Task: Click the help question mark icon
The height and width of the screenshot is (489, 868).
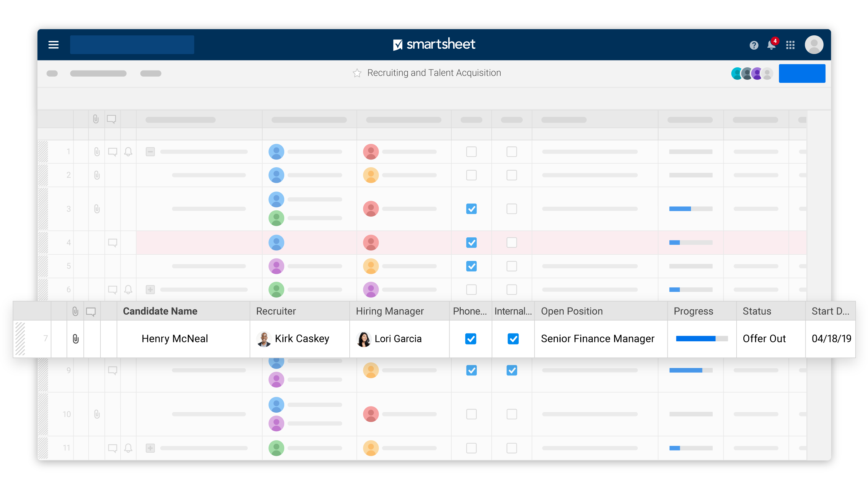Action: 754,45
